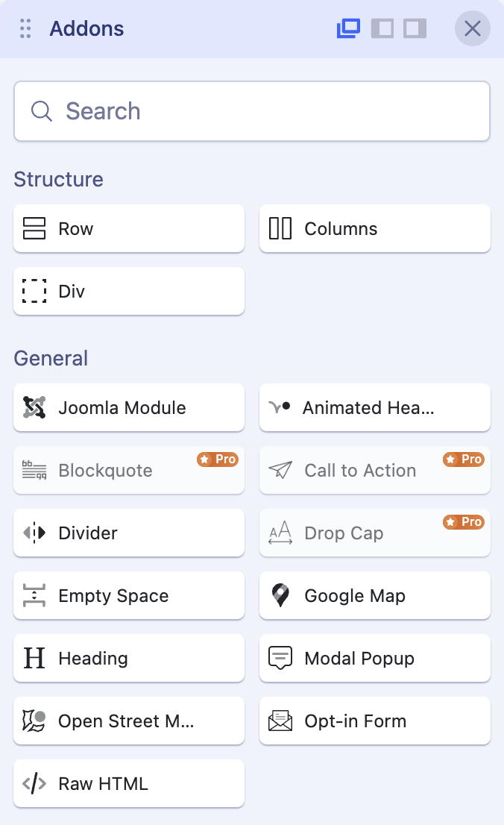The height and width of the screenshot is (825, 504).
Task: Click the Joomla Module logo icon
Action: 34,408
